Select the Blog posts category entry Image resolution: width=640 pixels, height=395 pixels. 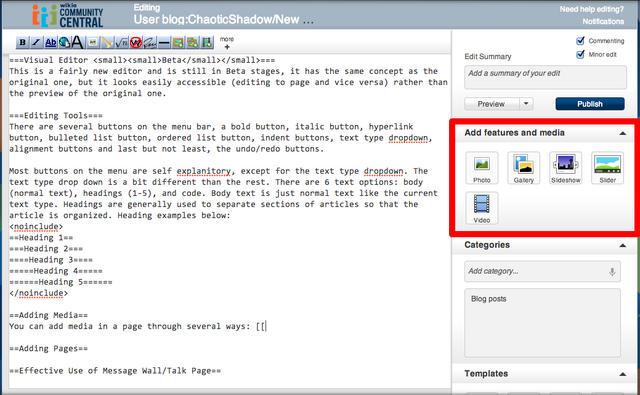click(489, 299)
